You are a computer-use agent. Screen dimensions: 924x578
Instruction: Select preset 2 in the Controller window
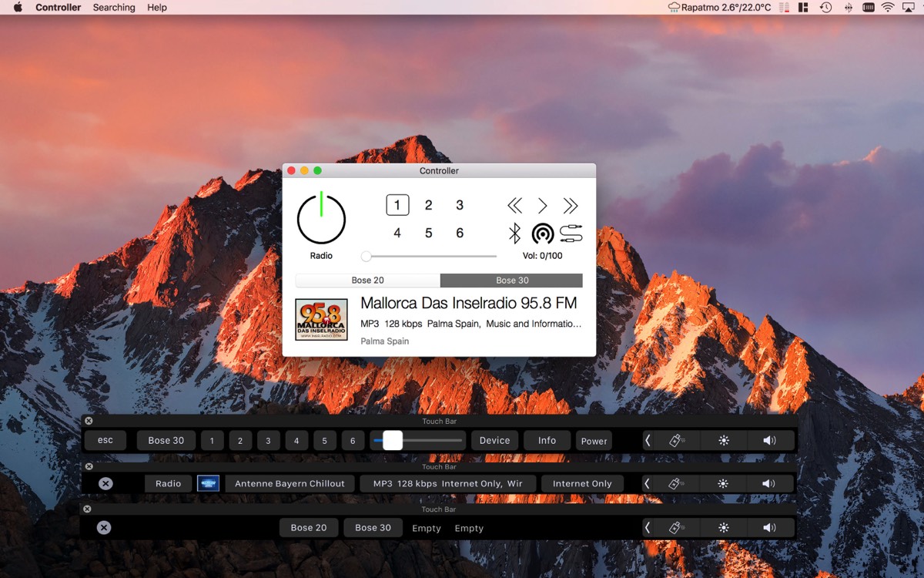(x=429, y=205)
